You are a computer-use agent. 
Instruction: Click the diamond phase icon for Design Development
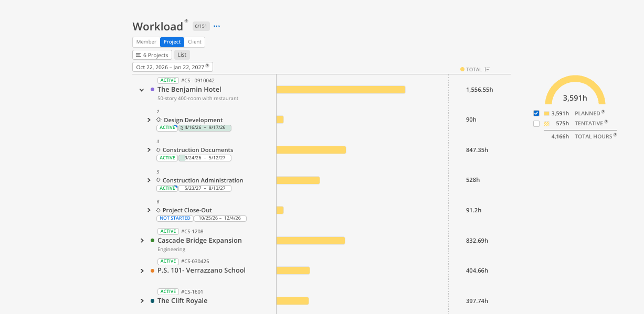159,120
